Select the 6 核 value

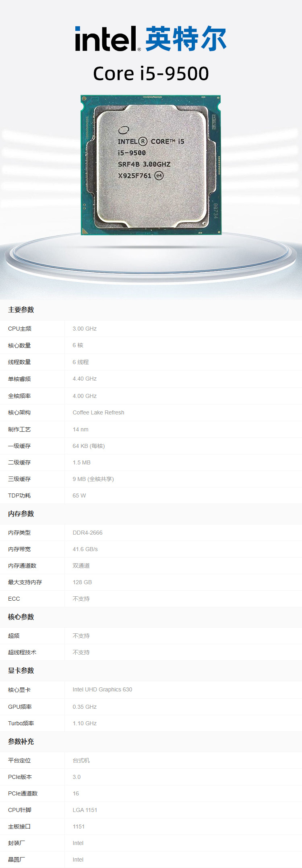78,345
